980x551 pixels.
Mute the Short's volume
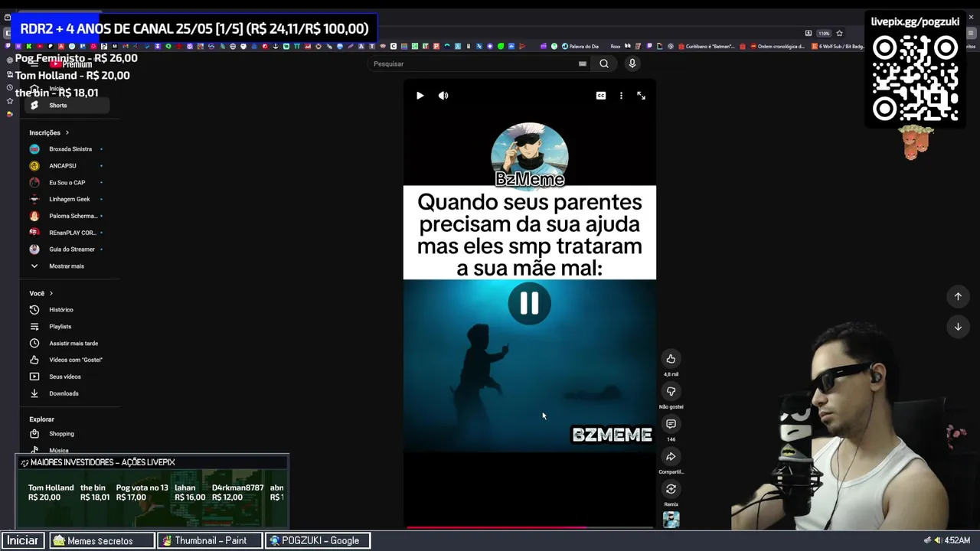click(x=443, y=96)
